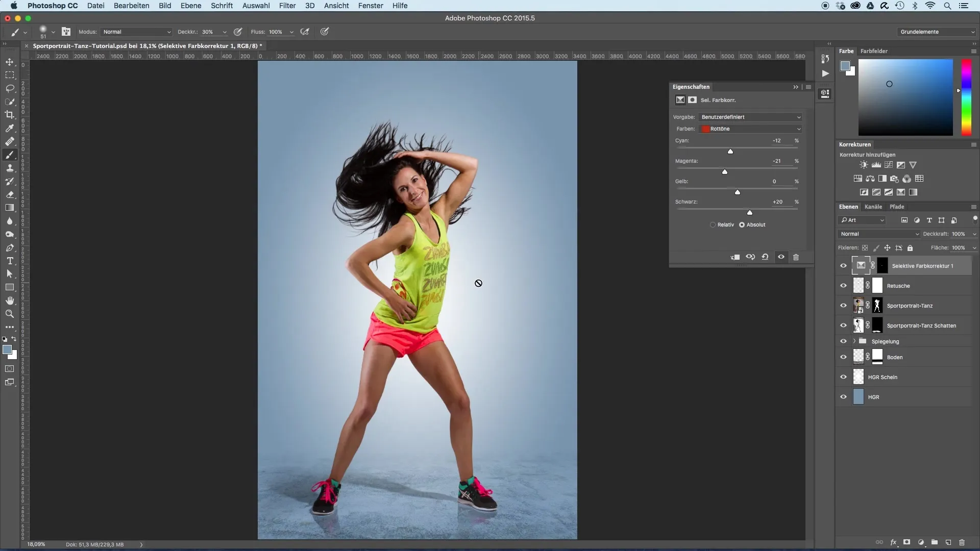This screenshot has height=551, width=980.
Task: Hide the Sportportrait-Tanz Schatten layer
Action: click(843, 325)
